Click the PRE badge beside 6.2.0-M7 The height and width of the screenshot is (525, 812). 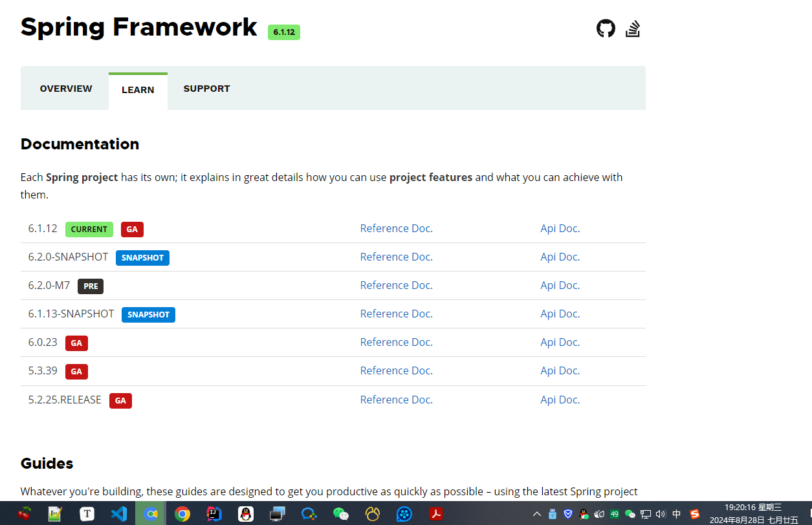[91, 286]
